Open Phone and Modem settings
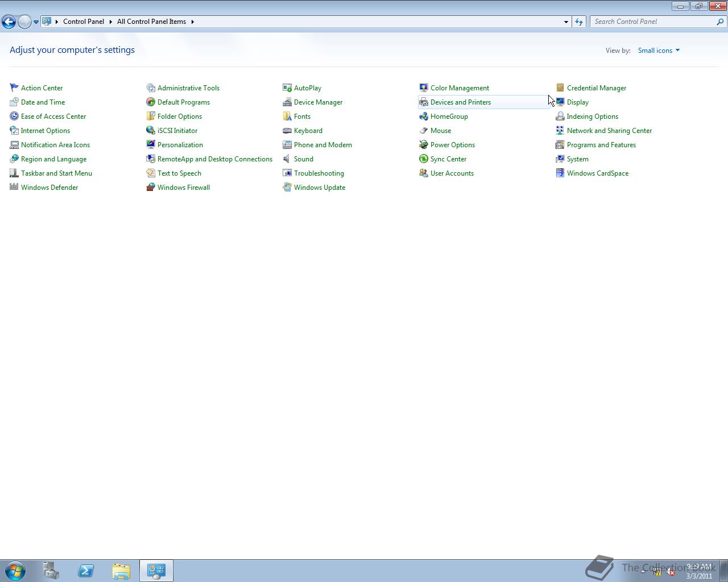This screenshot has width=728, height=582. [x=323, y=145]
